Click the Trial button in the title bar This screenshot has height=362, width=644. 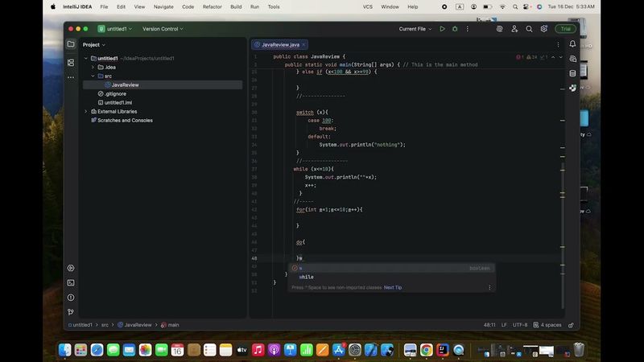tap(565, 29)
